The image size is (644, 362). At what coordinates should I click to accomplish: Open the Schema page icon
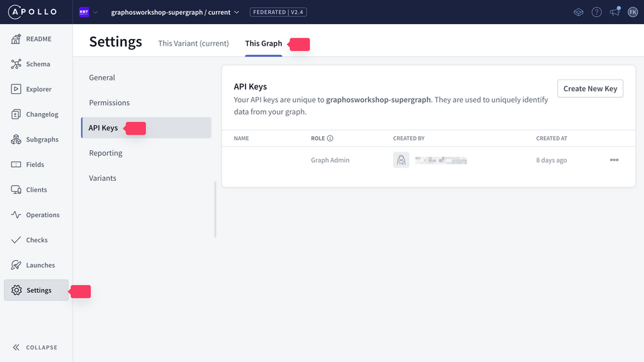coord(16,64)
